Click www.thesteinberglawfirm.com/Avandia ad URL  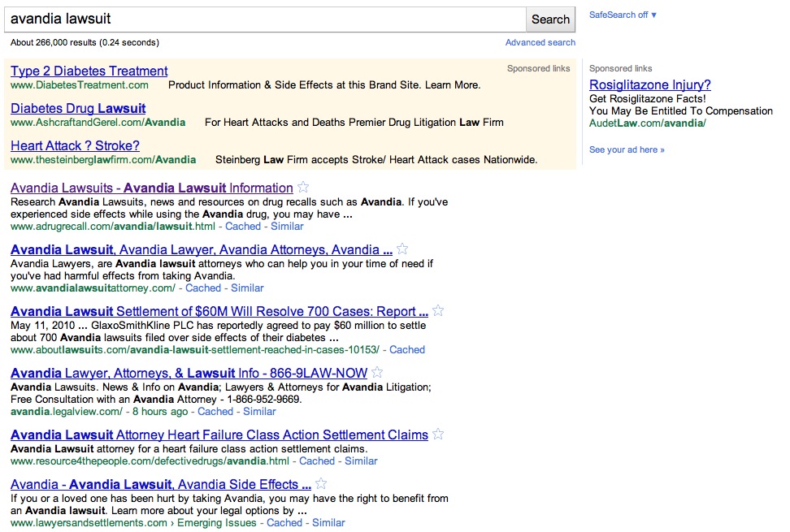pos(103,159)
